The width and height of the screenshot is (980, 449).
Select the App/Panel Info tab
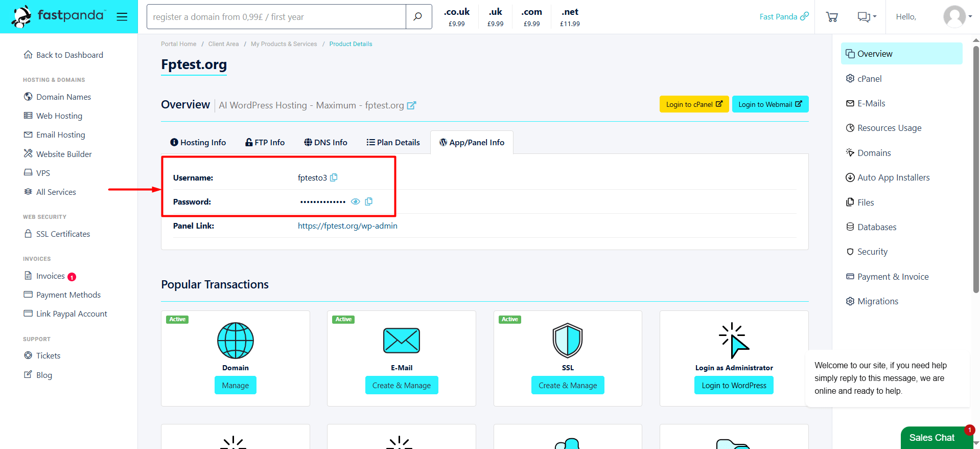click(x=472, y=142)
